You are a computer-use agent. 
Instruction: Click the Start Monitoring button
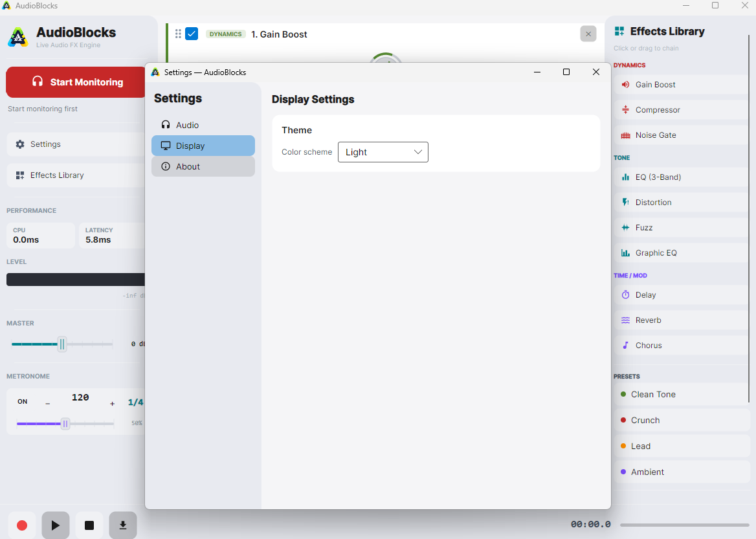75,82
